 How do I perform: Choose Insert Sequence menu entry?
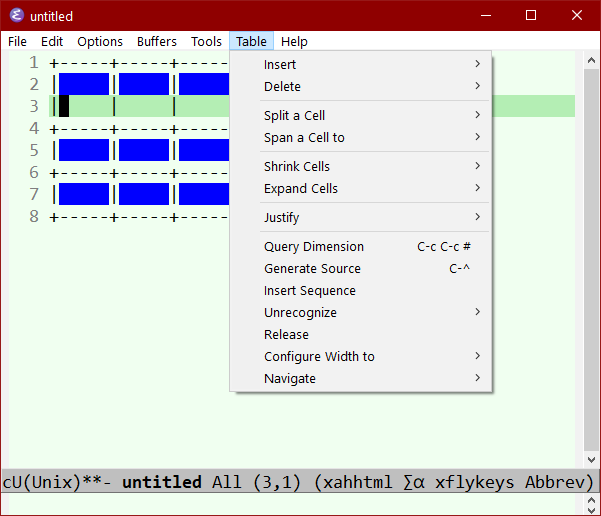point(360,291)
